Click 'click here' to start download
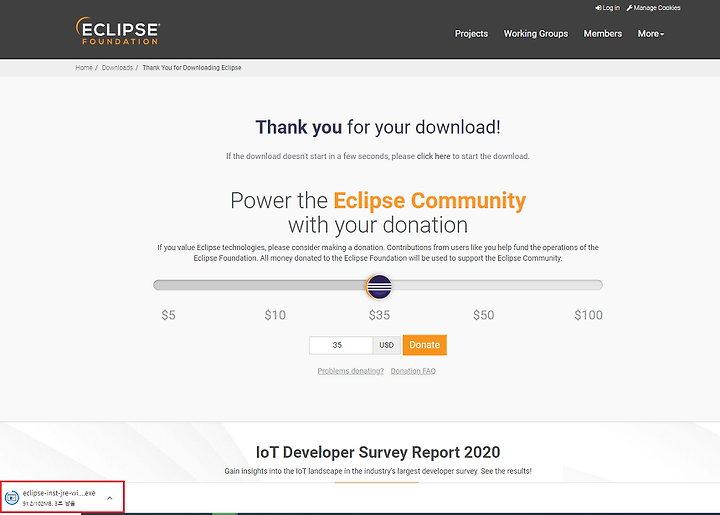This screenshot has height=515, width=720. [x=433, y=156]
